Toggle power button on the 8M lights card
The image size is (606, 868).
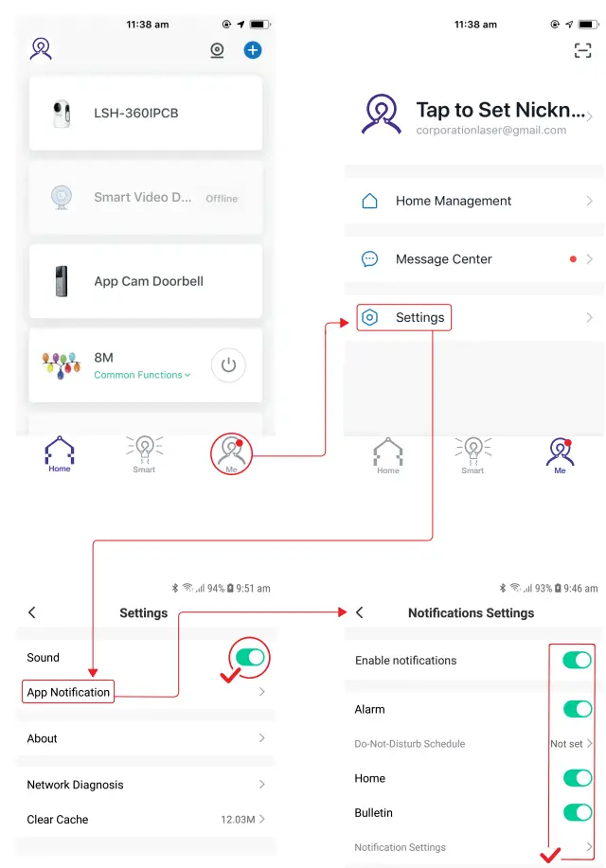tap(228, 364)
